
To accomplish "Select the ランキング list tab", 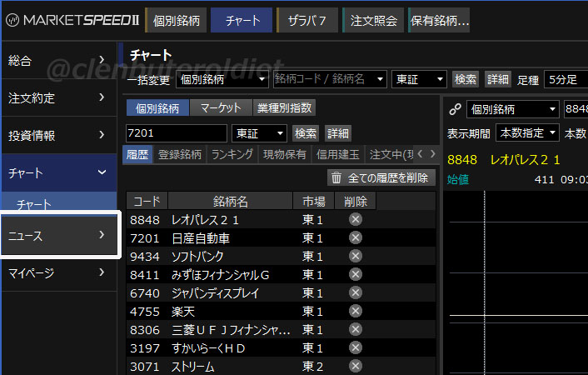I will [x=232, y=154].
